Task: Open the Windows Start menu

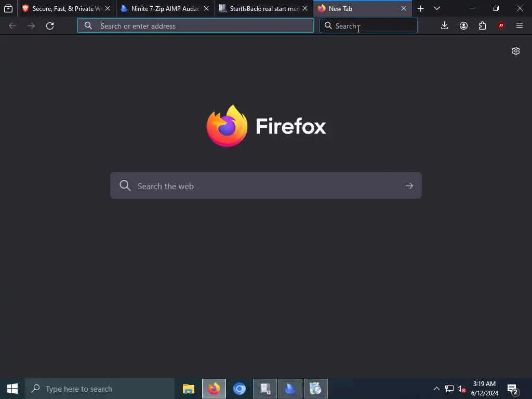Action: coord(12,389)
